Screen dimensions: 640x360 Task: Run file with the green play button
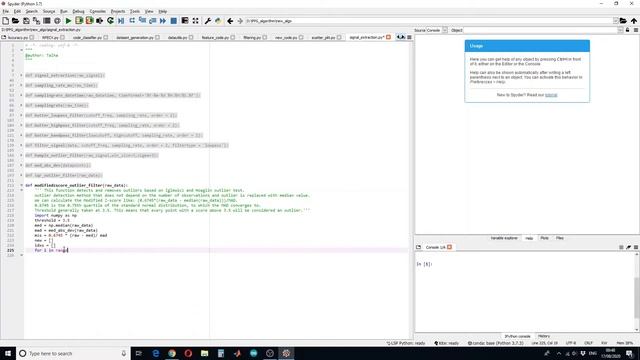click(x=69, y=21)
